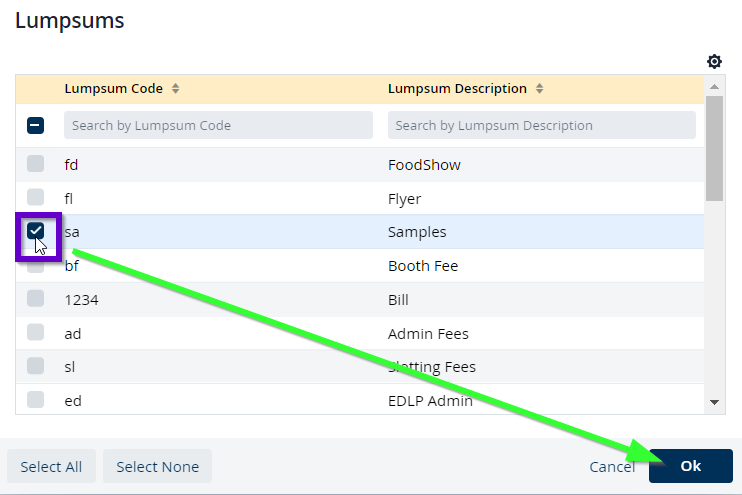Screen dimensions: 742x495
Task: Check the FoodShow row checkbox
Action: tap(35, 164)
